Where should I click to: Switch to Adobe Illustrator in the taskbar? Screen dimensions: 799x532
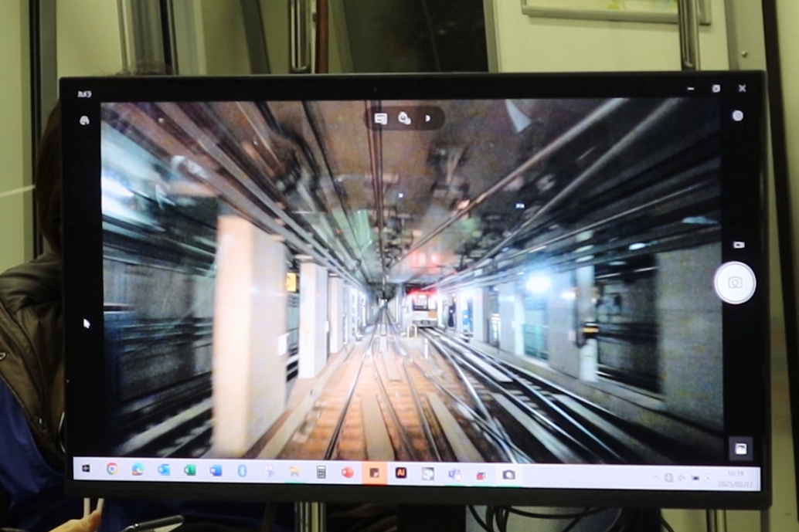pos(401,473)
